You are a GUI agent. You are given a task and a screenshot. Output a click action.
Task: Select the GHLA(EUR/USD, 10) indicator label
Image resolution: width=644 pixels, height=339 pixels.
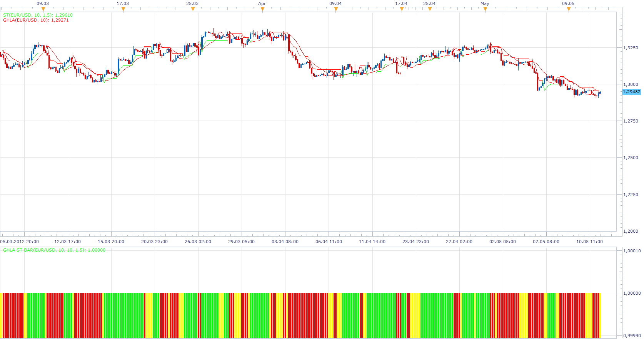click(x=36, y=20)
